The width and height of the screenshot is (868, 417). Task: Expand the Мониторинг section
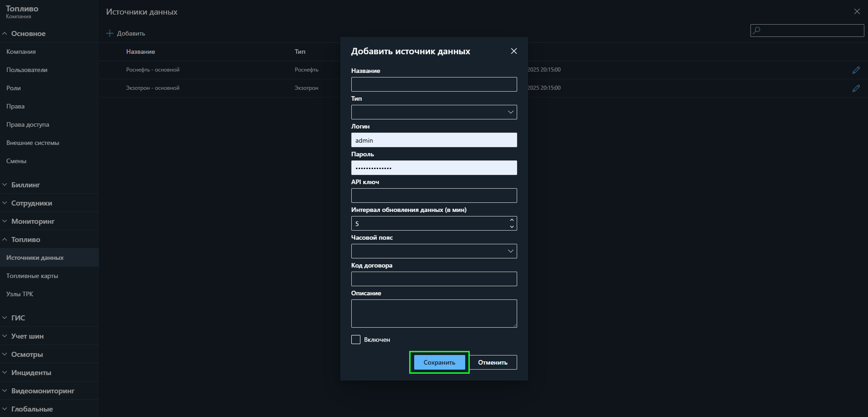[33, 221]
